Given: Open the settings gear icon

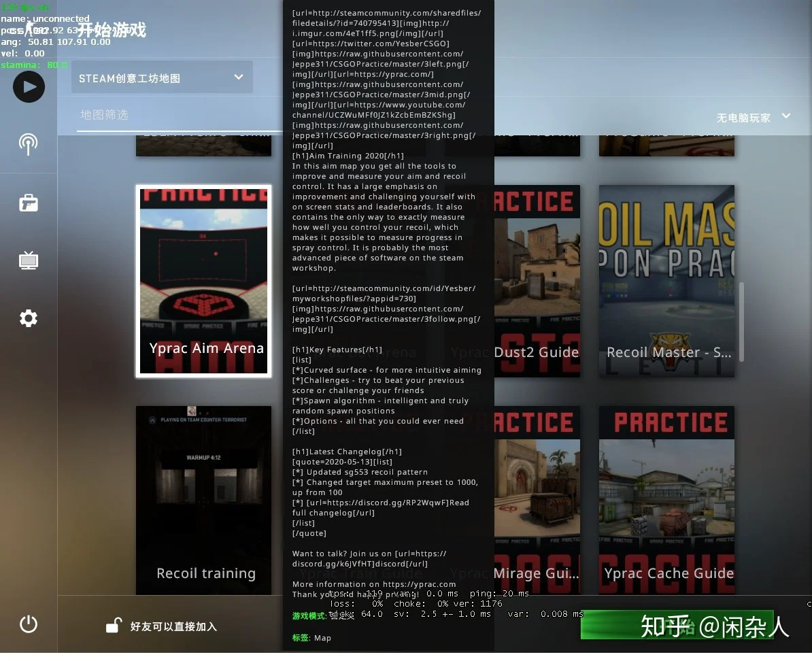Looking at the screenshot, I should (x=29, y=318).
